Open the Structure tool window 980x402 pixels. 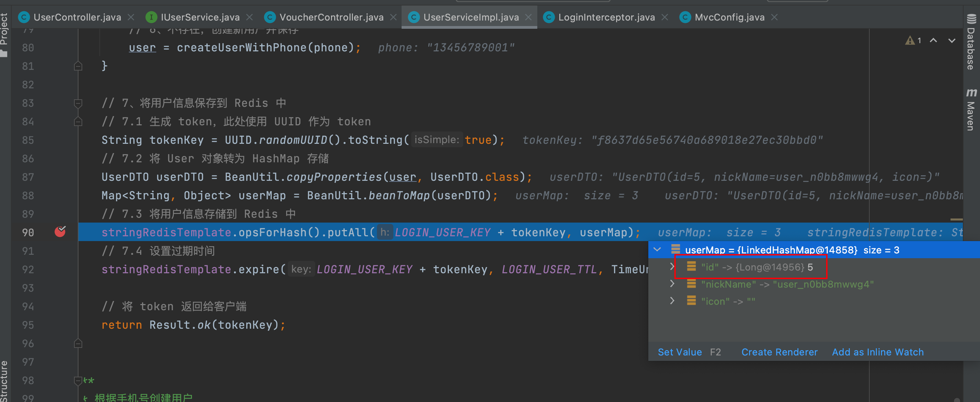tap(4, 380)
